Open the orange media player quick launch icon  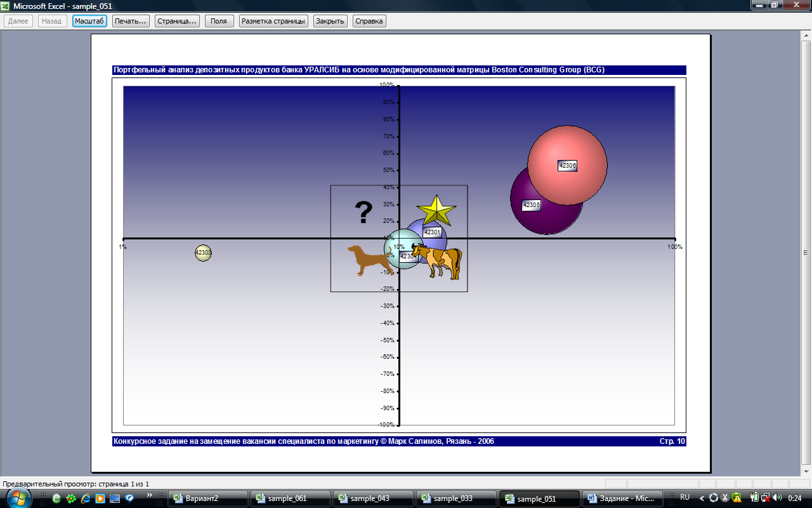[x=100, y=498]
